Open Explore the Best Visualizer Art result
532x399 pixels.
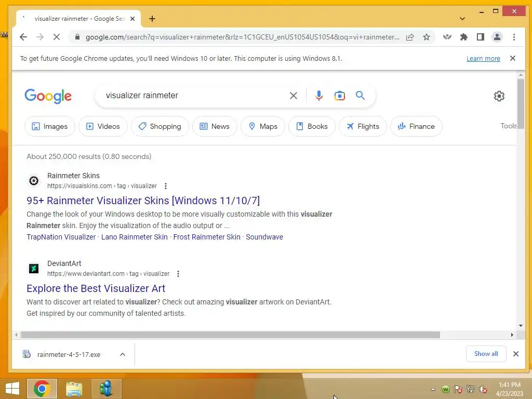pyautogui.click(x=96, y=288)
